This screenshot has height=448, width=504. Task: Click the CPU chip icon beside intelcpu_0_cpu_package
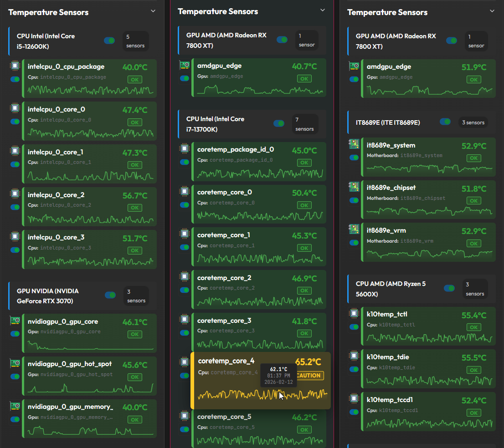15,66
